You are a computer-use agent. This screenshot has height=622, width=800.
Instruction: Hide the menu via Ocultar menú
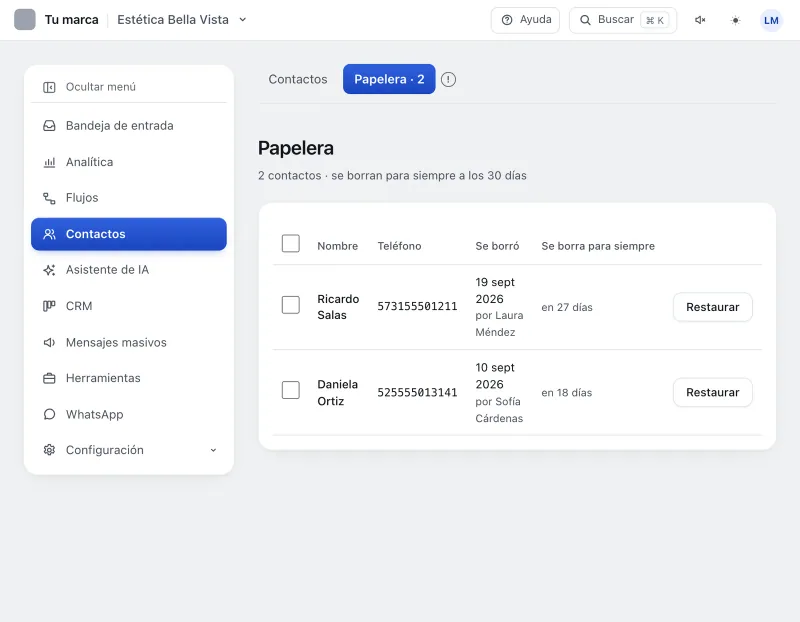coord(129,87)
